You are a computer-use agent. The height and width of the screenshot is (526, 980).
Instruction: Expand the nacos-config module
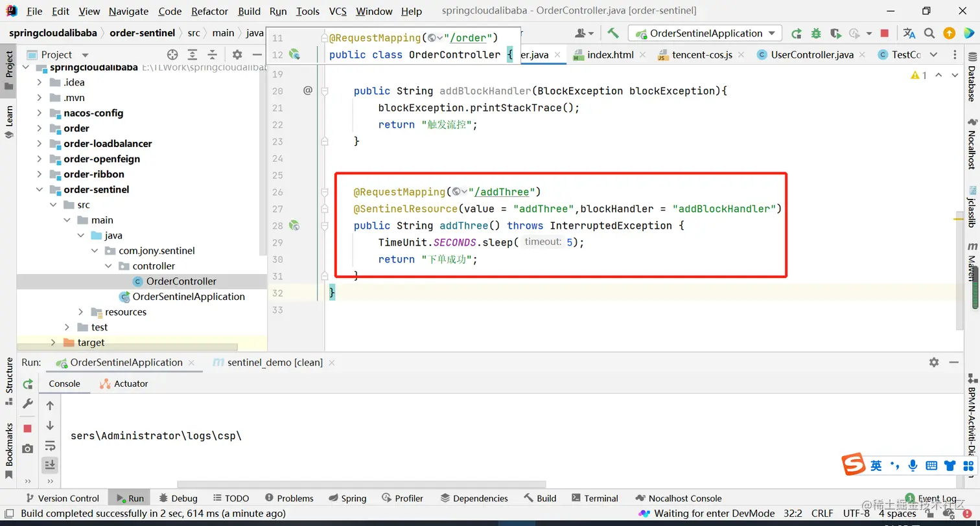coord(40,113)
